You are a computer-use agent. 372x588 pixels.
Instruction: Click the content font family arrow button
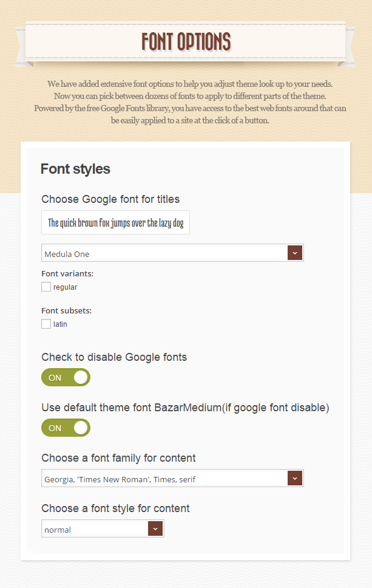[295, 478]
